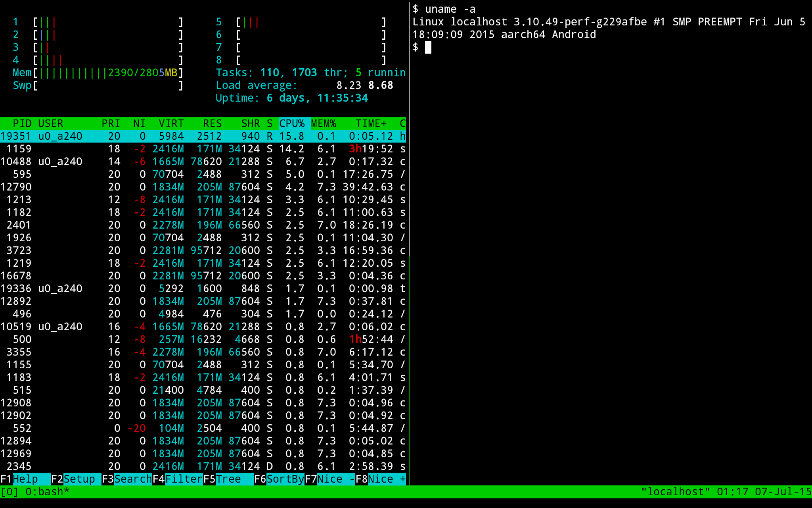The image size is (812, 508).
Task: Select process row PID 12790
Action: click(203, 187)
